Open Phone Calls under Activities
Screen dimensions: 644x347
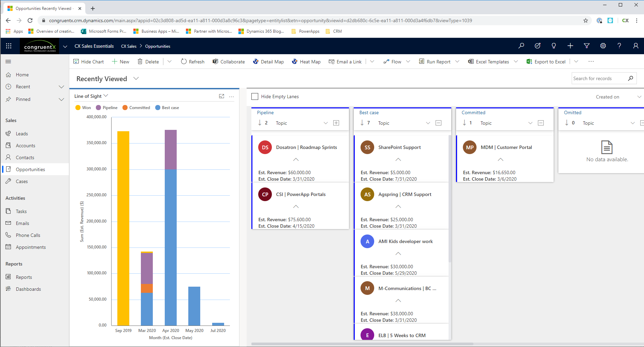(28, 235)
